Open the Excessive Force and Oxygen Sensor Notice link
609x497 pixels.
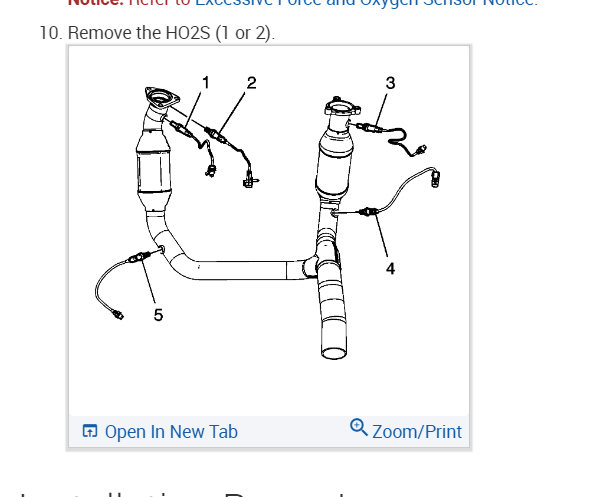coord(366,2)
